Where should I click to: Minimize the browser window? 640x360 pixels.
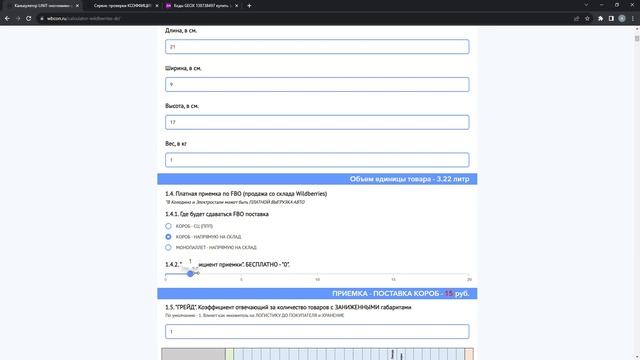pos(602,5)
